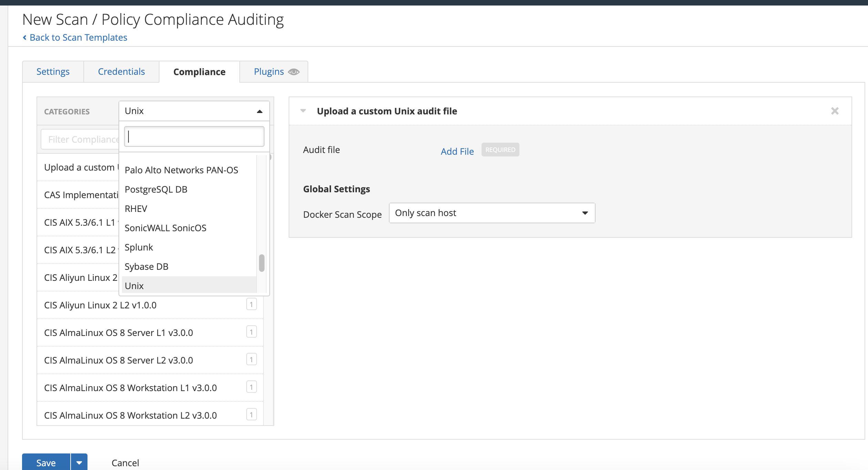Select Unix option in dropdown list

(189, 285)
